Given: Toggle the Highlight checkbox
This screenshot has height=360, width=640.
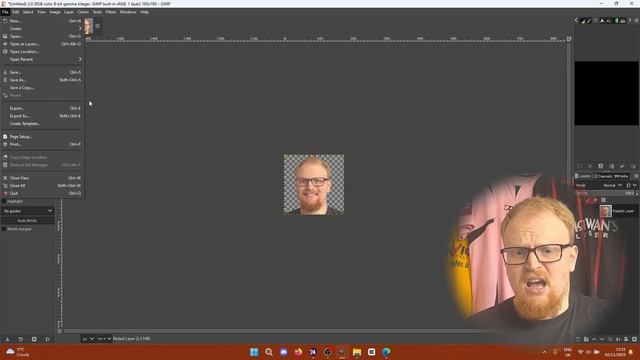Looking at the screenshot, I should pyautogui.click(x=4, y=202).
